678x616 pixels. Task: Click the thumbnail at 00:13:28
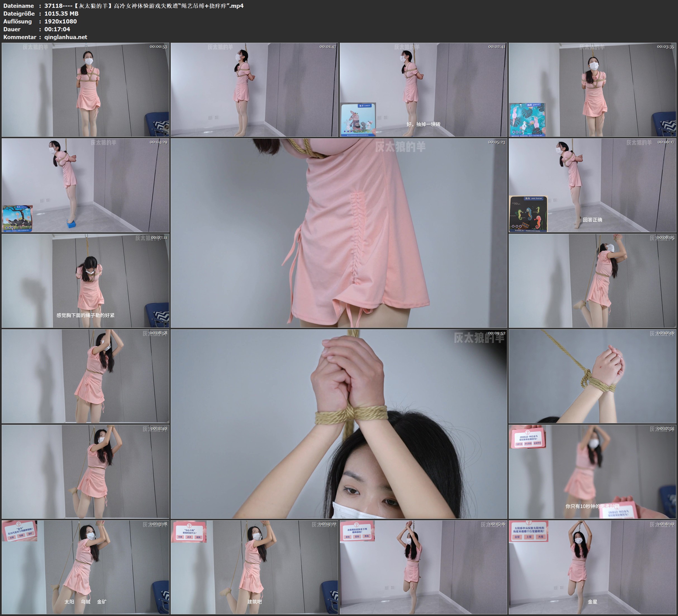pyautogui.click(x=85, y=567)
